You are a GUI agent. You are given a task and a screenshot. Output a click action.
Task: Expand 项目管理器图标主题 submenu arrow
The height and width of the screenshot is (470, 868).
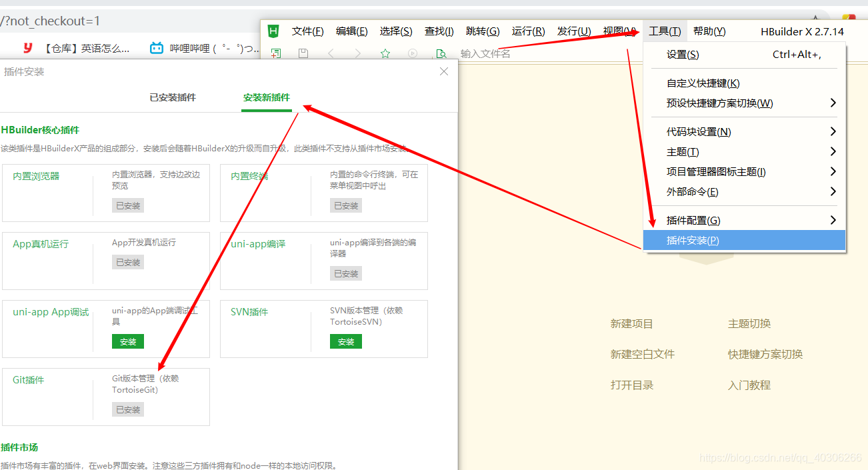click(x=833, y=171)
